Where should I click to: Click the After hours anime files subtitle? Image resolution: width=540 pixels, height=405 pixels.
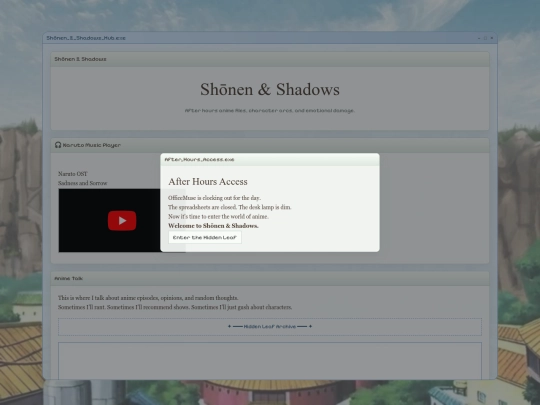pos(270,111)
